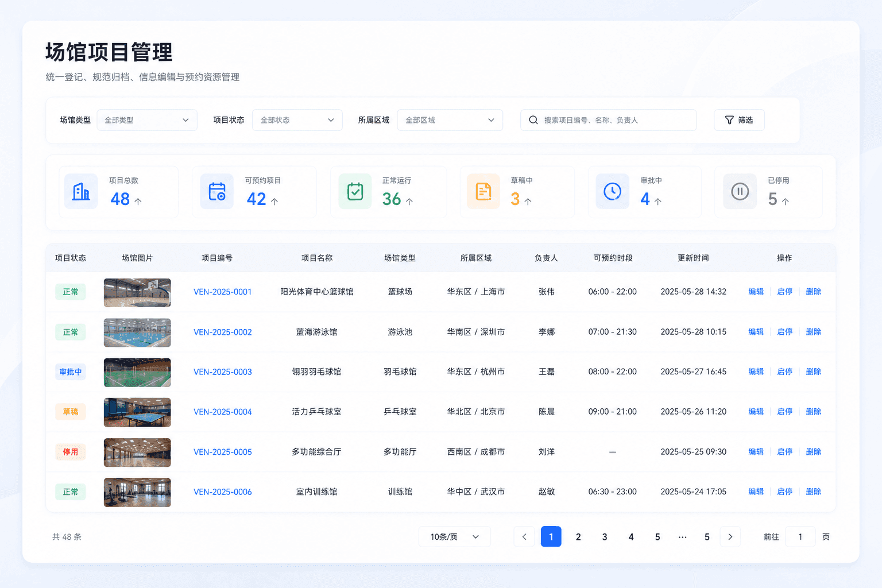The width and height of the screenshot is (882, 588).
Task: Click the 审批中 status tag in table
Action: pos(71,372)
